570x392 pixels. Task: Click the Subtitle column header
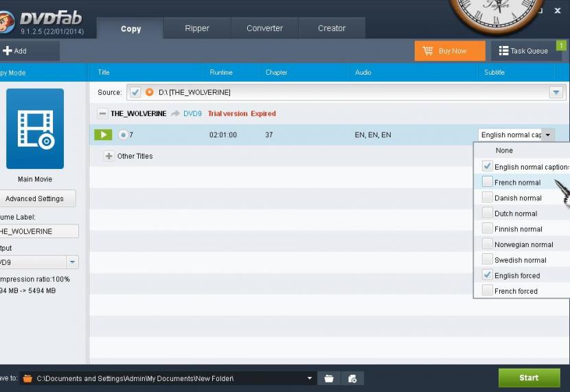pyautogui.click(x=494, y=72)
